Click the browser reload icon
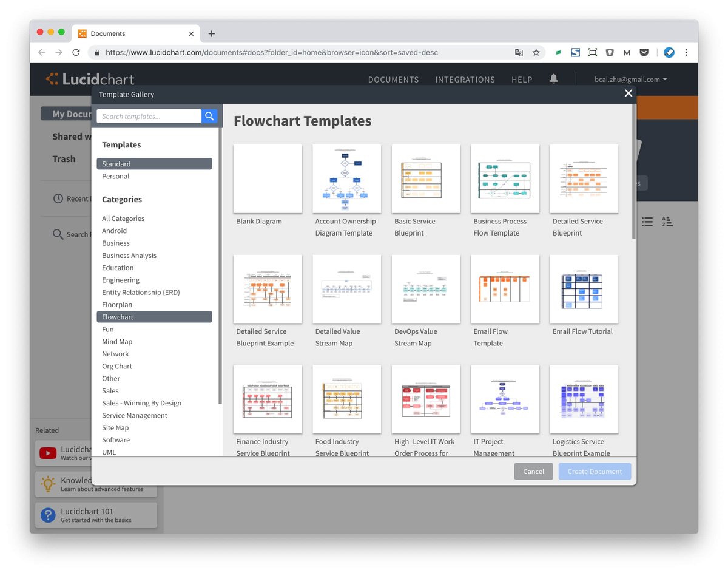Image resolution: width=728 pixels, height=573 pixels. click(76, 53)
